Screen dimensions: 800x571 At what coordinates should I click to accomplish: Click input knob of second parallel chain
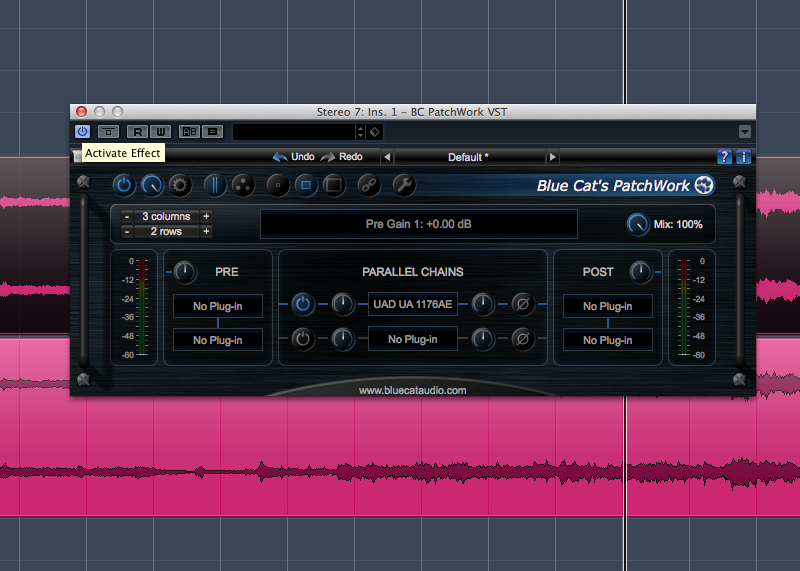point(343,339)
